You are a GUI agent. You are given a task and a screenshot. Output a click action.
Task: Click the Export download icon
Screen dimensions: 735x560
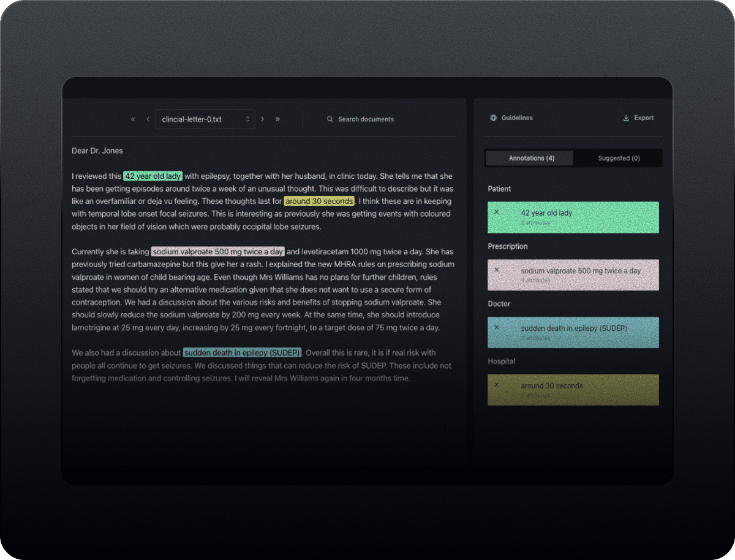(x=626, y=118)
